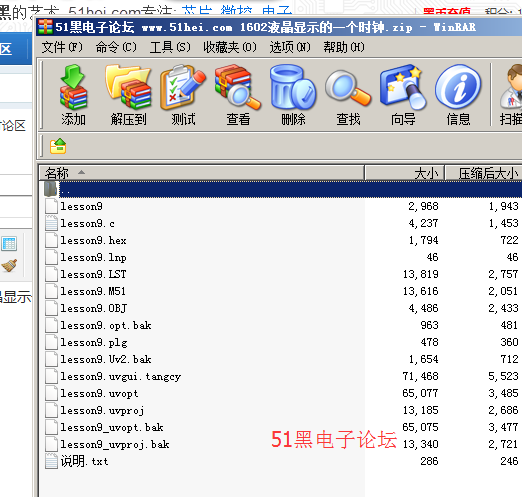
Task: Click the compressed size value 5,523
Action: (x=503, y=376)
